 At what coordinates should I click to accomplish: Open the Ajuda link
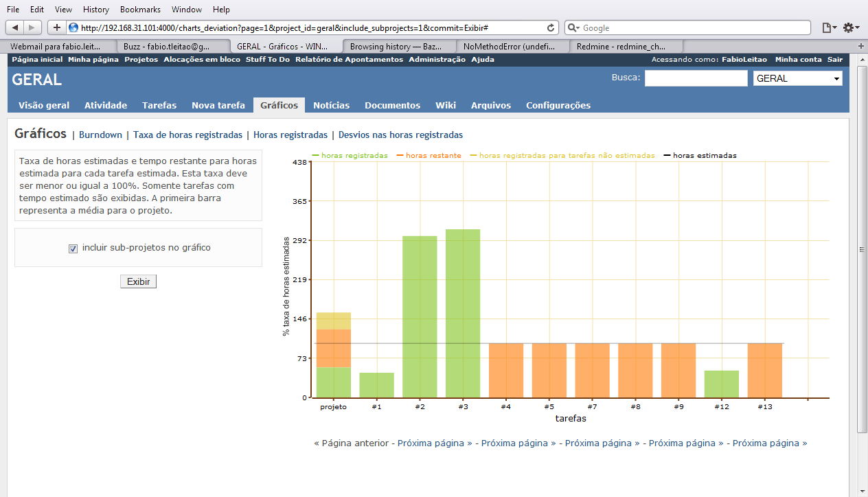click(x=483, y=60)
